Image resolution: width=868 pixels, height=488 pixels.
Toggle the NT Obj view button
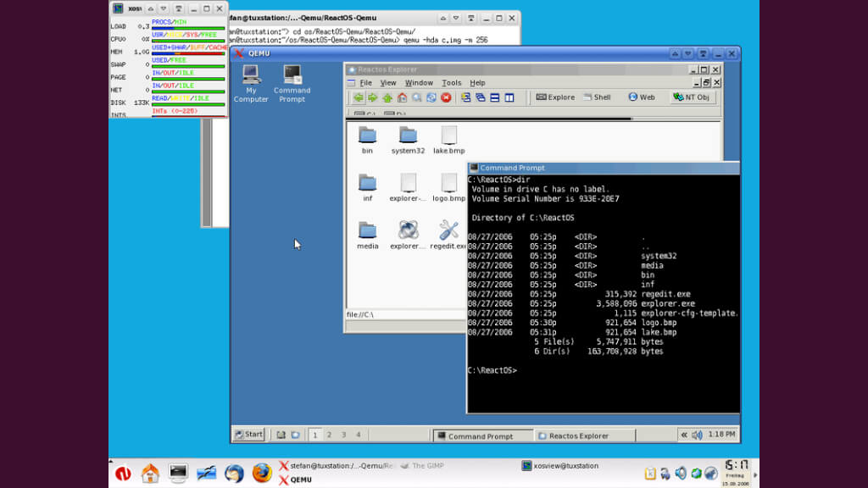click(x=693, y=97)
